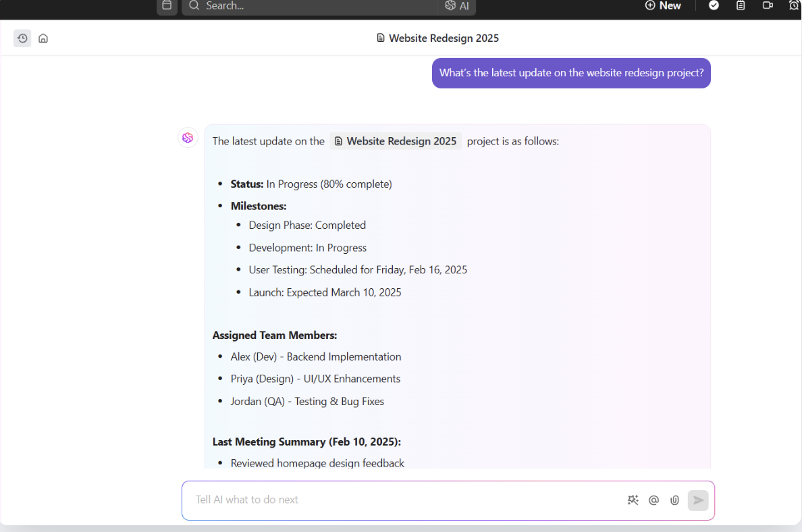The height and width of the screenshot is (532, 802).
Task: Select Development: In Progress line
Action: coord(307,248)
